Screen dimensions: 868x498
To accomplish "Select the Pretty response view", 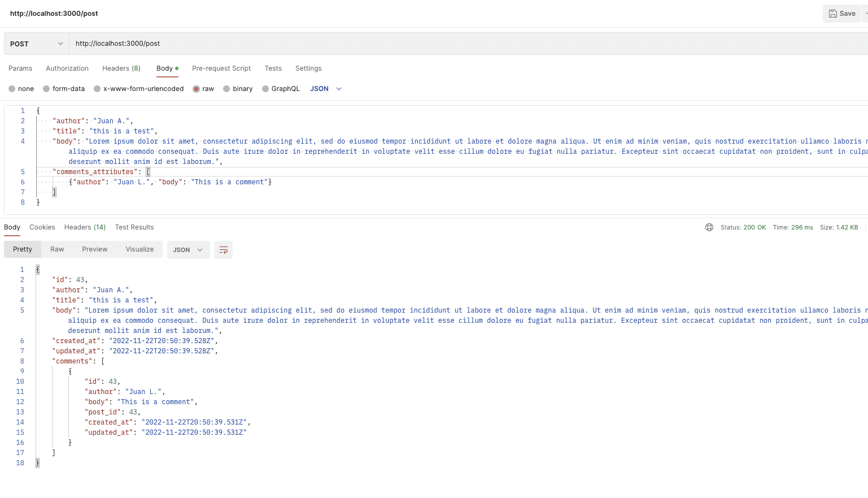I will (x=23, y=249).
